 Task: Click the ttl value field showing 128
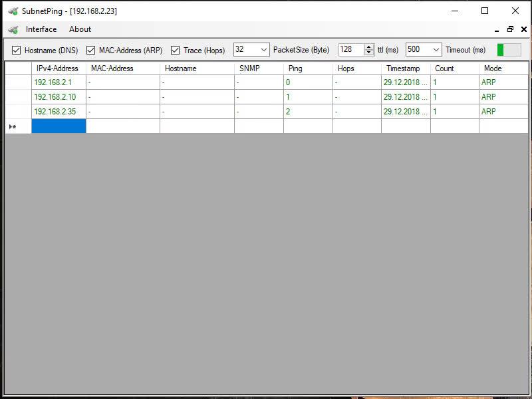tap(350, 50)
